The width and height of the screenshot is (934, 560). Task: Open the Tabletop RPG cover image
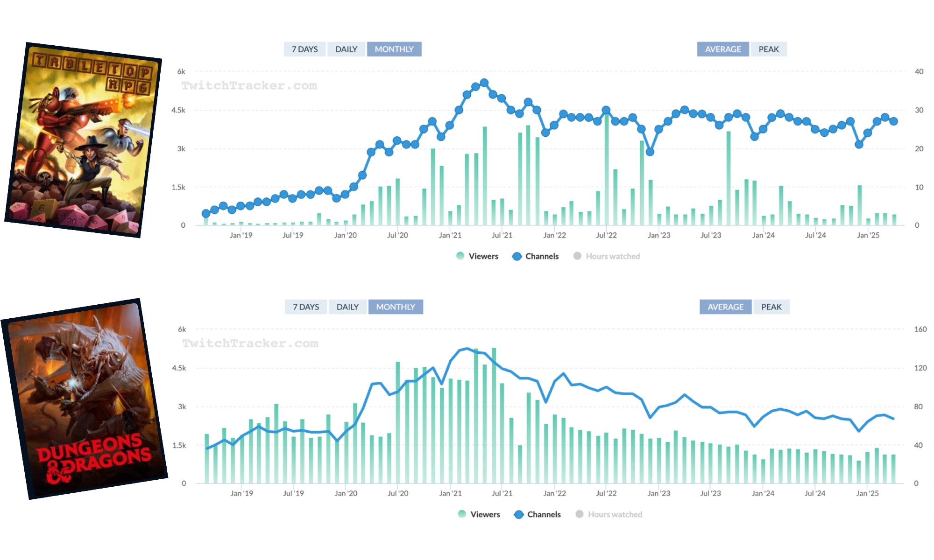pos(83,140)
